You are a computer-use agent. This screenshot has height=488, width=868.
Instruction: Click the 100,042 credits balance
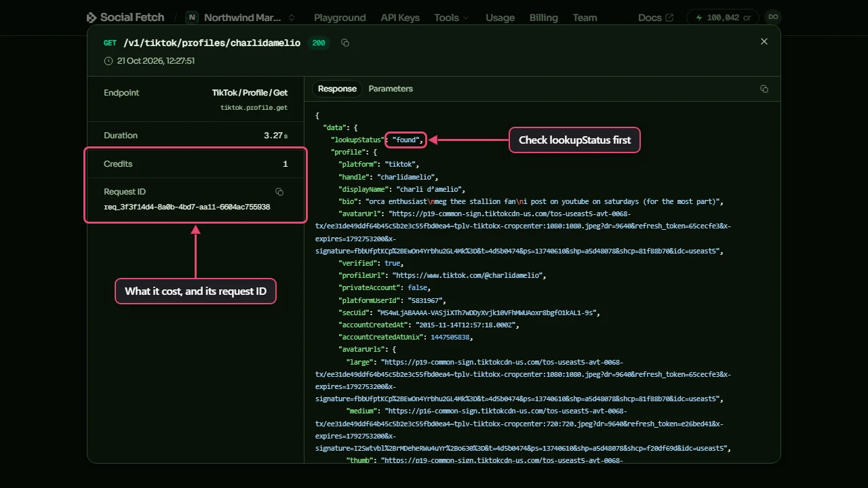coord(724,18)
